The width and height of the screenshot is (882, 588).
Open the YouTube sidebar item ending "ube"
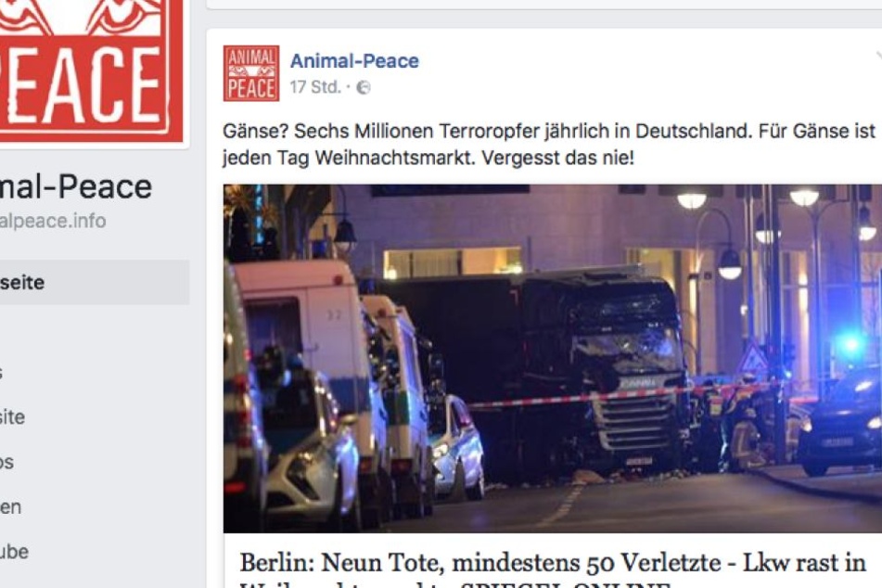pos(14,552)
